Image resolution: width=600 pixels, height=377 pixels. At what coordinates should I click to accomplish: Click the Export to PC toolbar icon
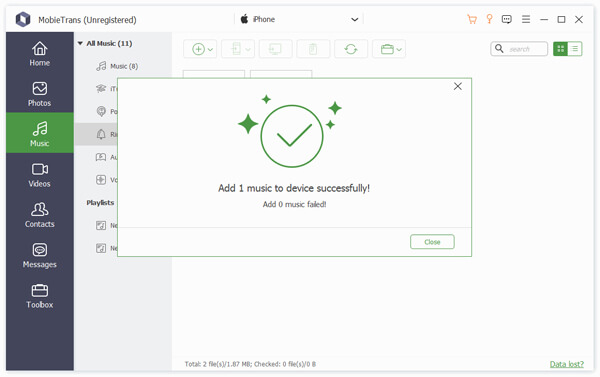pos(276,49)
